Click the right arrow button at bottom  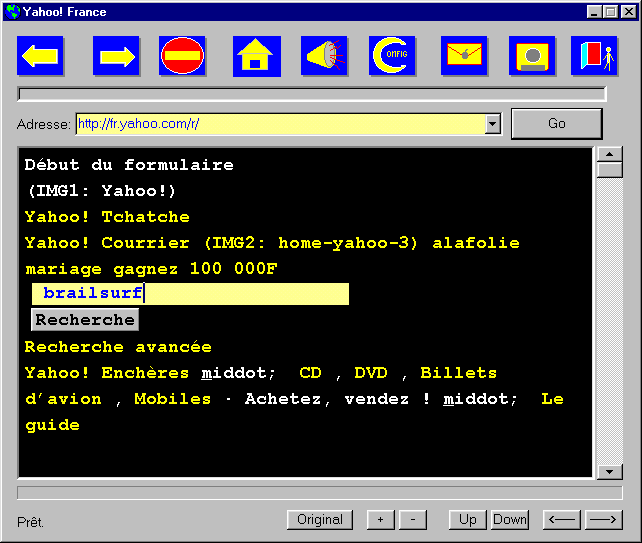click(604, 520)
